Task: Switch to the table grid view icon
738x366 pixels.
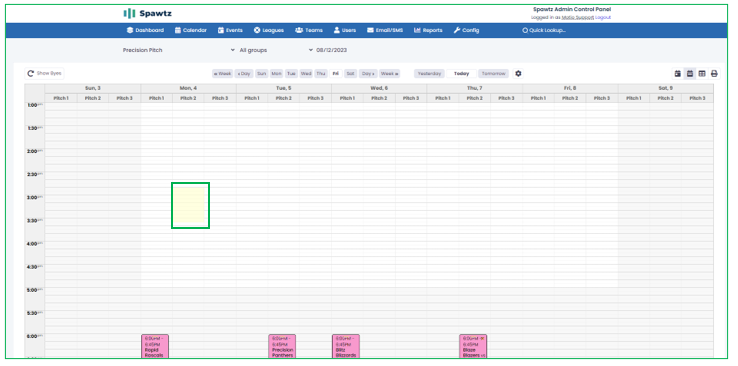Action: (702, 74)
